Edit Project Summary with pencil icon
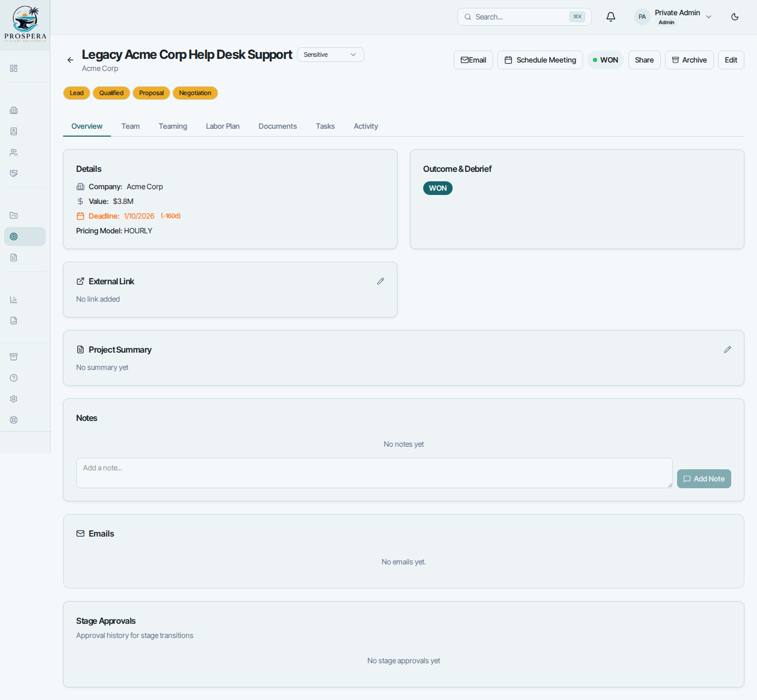This screenshot has height=700, width=757. click(728, 349)
